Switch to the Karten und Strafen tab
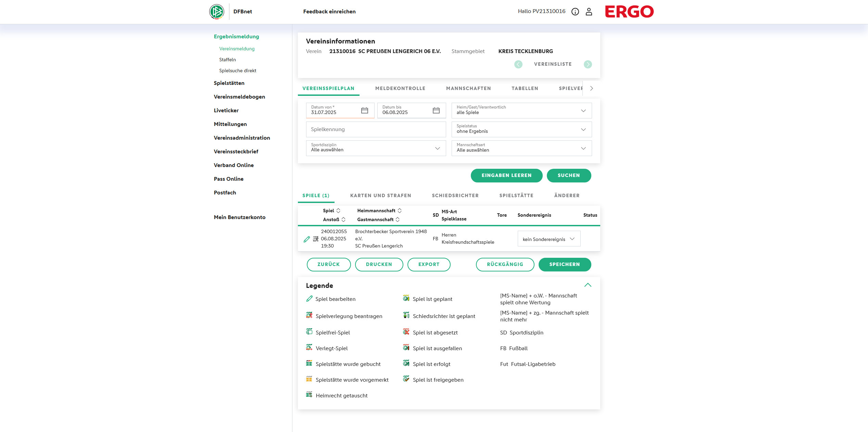Image resolution: width=868 pixels, height=432 pixels. (380, 195)
